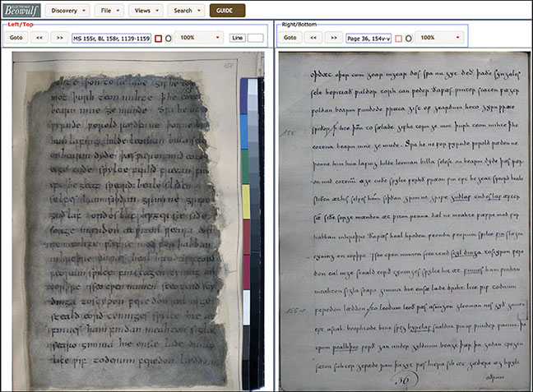Expand the Views dropdown arrow
The image size is (533, 392).
(157, 11)
